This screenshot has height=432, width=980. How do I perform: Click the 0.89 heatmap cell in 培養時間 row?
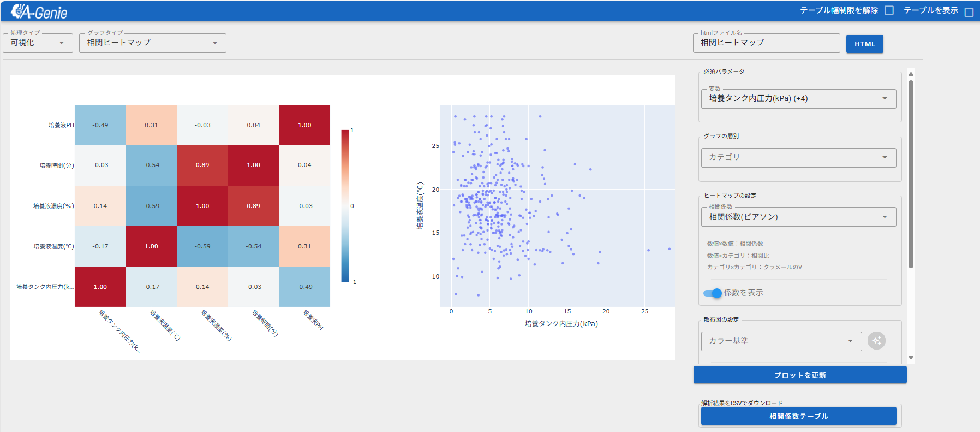coord(202,165)
